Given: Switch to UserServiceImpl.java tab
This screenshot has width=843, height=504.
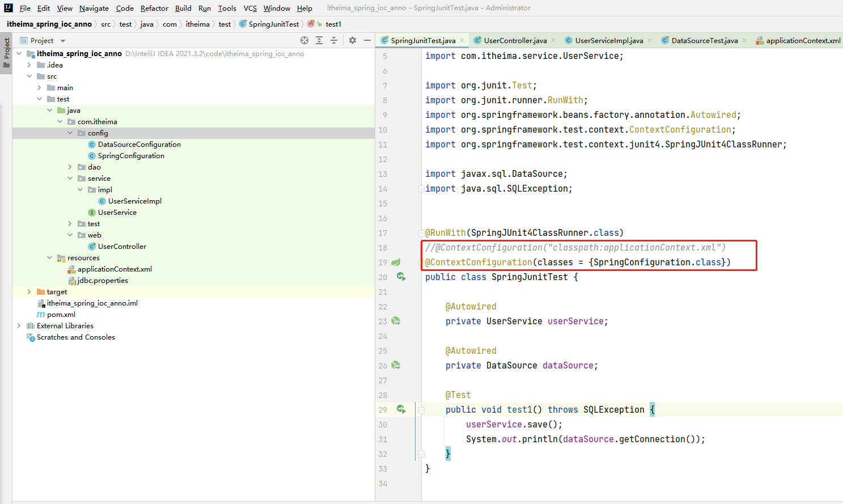Looking at the screenshot, I should tap(609, 40).
